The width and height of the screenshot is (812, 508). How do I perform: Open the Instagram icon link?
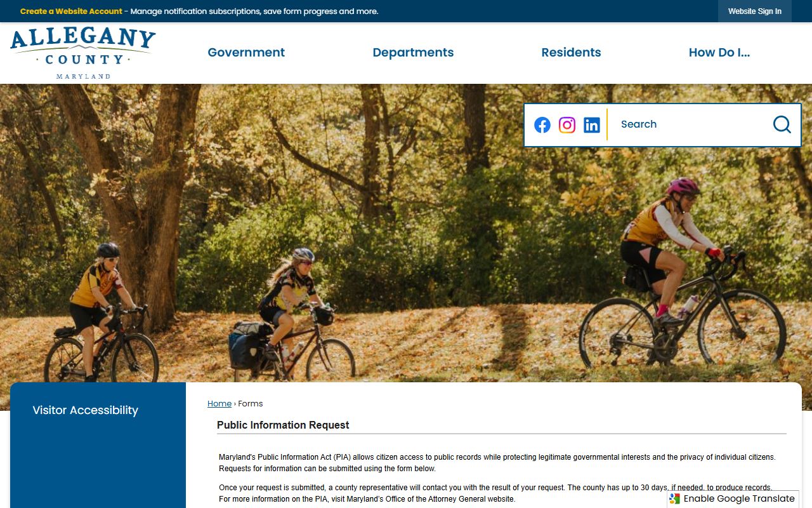pyautogui.click(x=567, y=125)
